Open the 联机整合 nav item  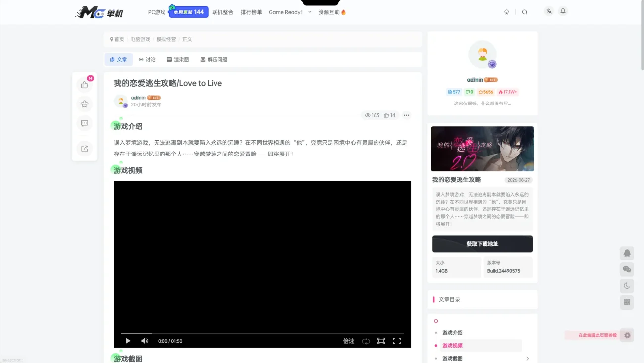[222, 12]
